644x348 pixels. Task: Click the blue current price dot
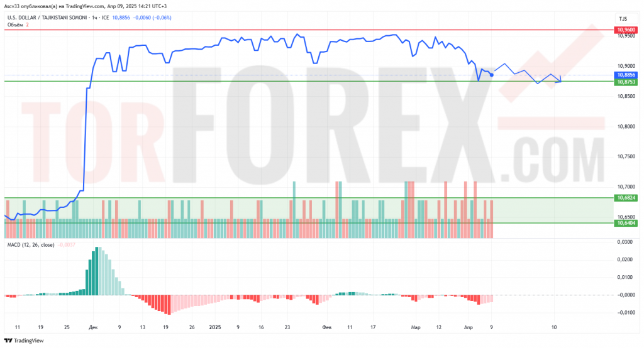(492, 75)
